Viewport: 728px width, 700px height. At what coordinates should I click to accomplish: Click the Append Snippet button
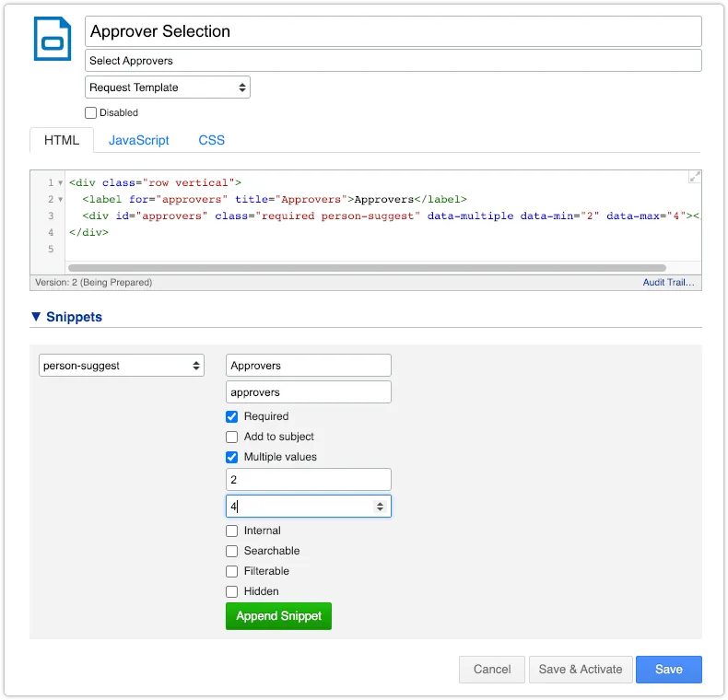click(278, 616)
